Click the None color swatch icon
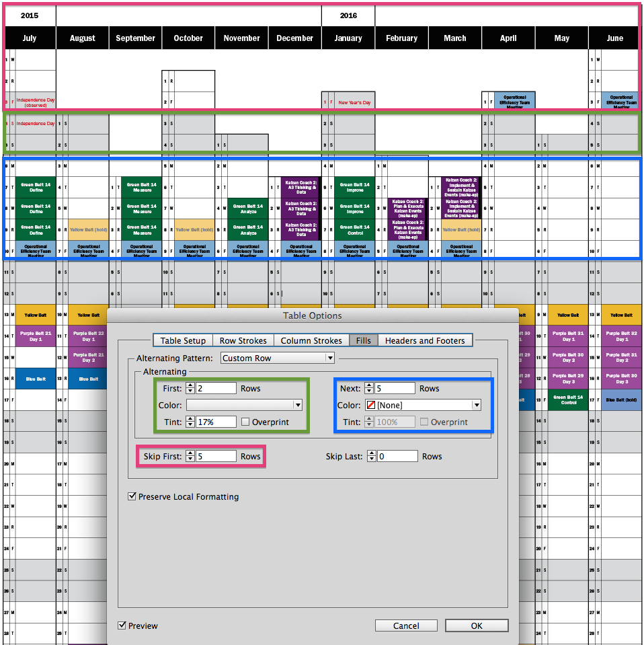The width and height of the screenshot is (644, 645). pos(371,405)
